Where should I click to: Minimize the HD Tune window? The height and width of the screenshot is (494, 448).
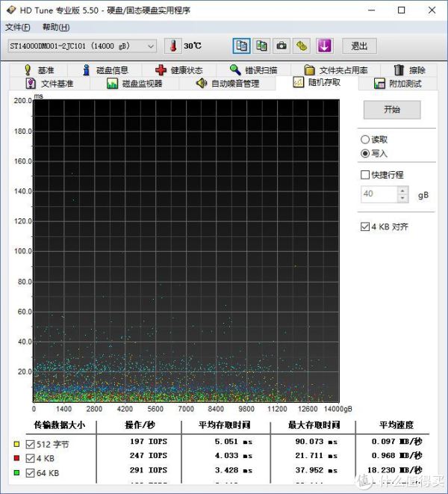coord(372,10)
